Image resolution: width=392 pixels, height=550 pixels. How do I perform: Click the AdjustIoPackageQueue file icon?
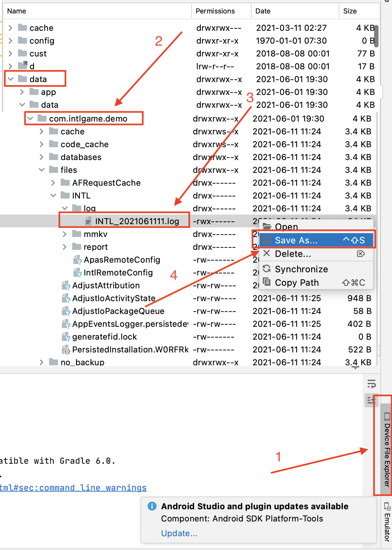tap(65, 311)
